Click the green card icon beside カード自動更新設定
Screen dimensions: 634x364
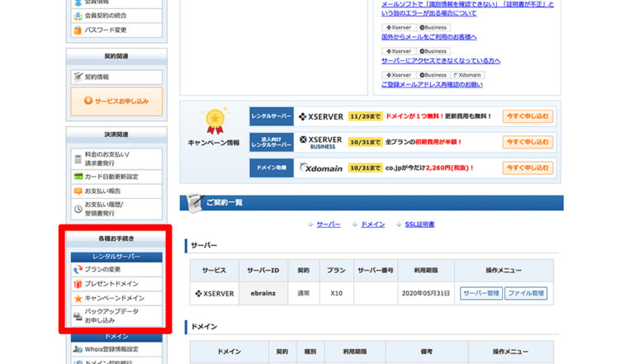click(x=78, y=177)
